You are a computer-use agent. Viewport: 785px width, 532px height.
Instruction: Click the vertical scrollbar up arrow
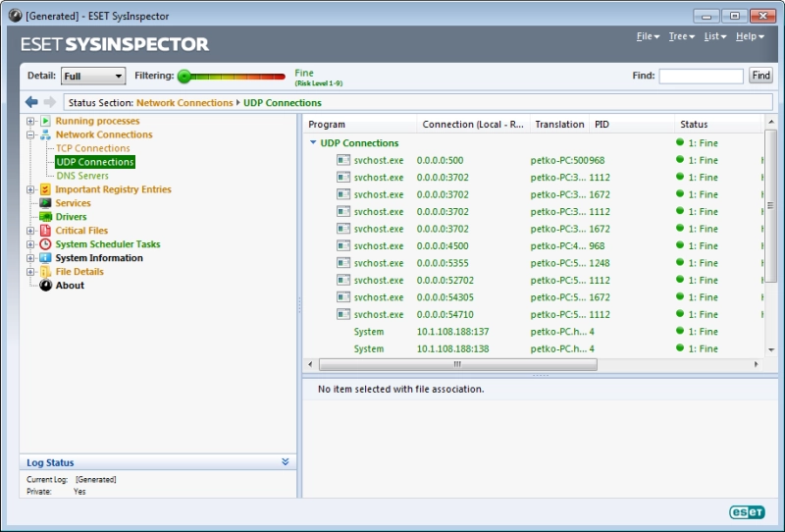(x=771, y=122)
